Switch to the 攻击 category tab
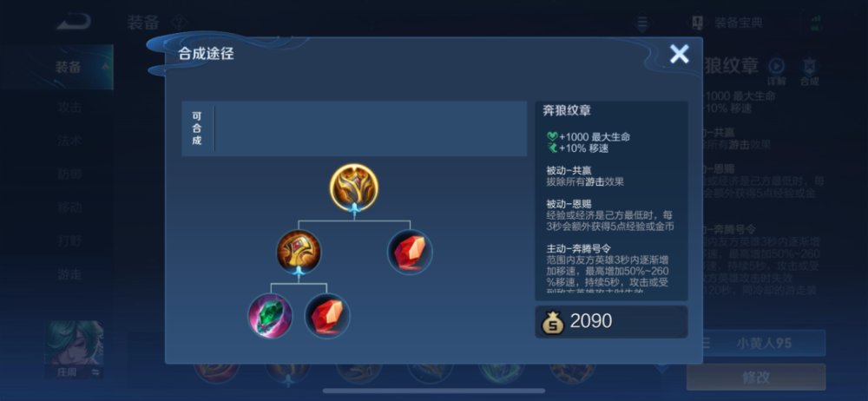This screenshot has height=401, width=868. pos(69,108)
